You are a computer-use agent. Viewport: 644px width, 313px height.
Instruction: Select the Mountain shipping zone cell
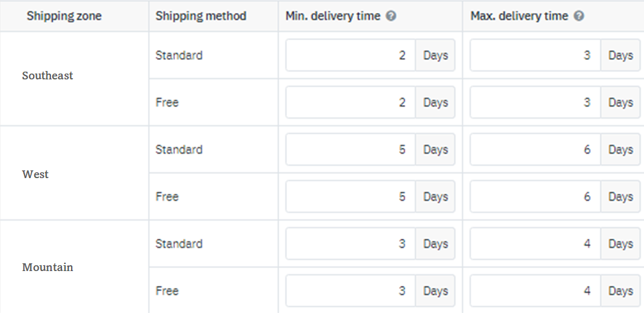pyautogui.click(x=48, y=267)
